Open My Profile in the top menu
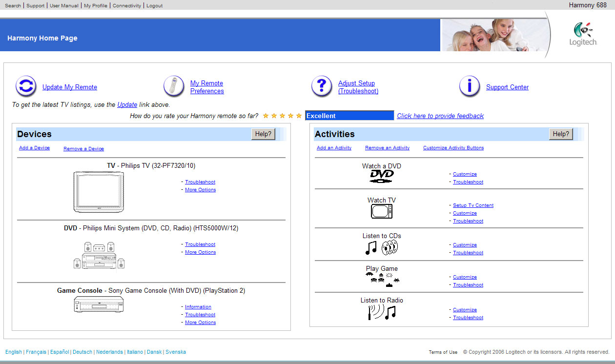Viewport: 615px width, 364px height. tap(96, 6)
